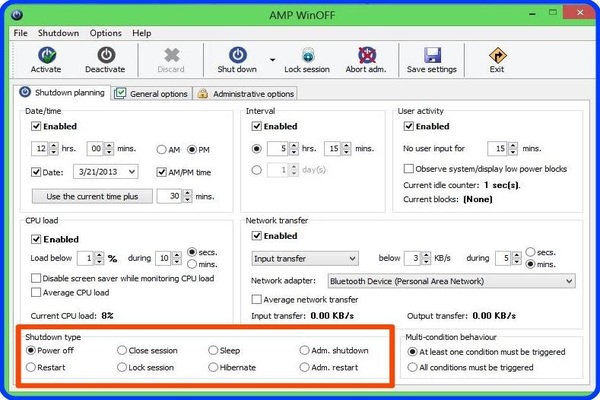This screenshot has height=400, width=600.
Task: Toggle User activity Enabled checkbox
Action: [x=409, y=126]
